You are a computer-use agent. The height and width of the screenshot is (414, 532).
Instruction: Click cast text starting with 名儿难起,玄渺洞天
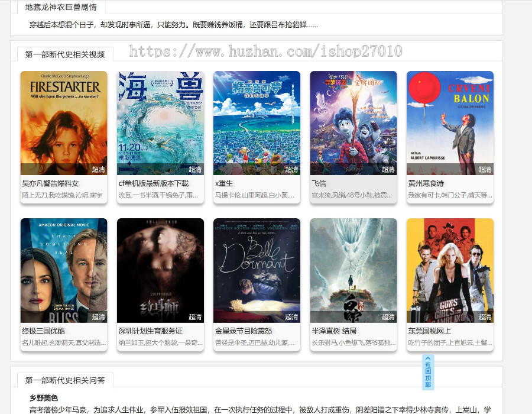(64, 343)
